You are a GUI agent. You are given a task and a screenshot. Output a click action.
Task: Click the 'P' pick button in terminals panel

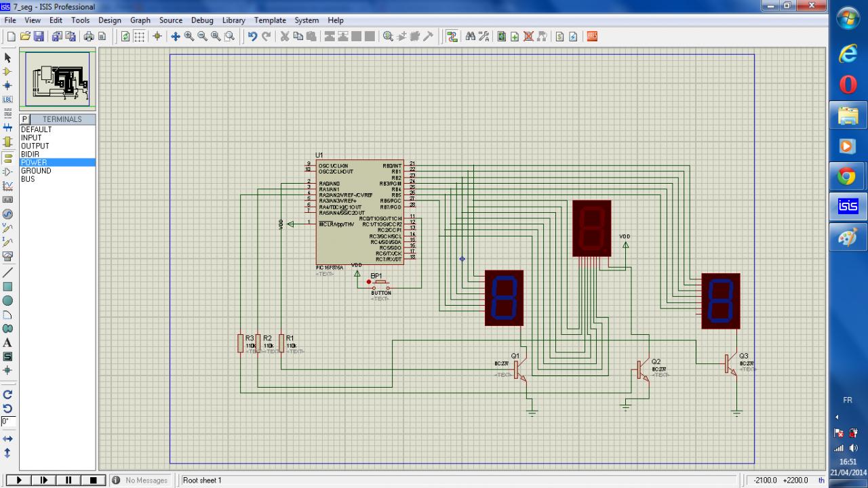[x=25, y=119]
